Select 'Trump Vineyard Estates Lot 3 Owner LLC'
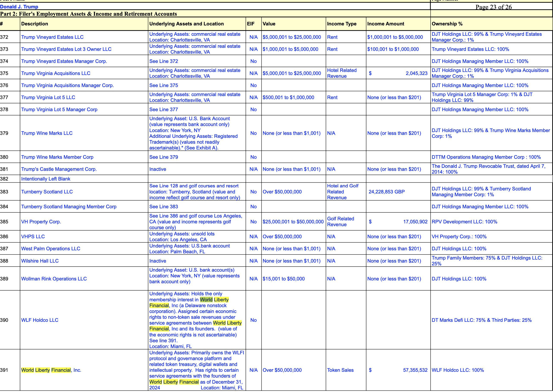 click(x=66, y=49)
